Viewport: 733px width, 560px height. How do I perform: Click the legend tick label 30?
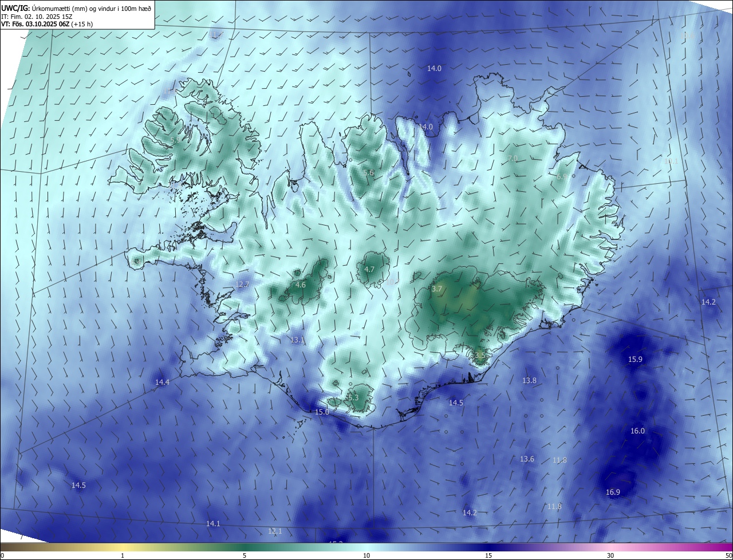(610, 555)
